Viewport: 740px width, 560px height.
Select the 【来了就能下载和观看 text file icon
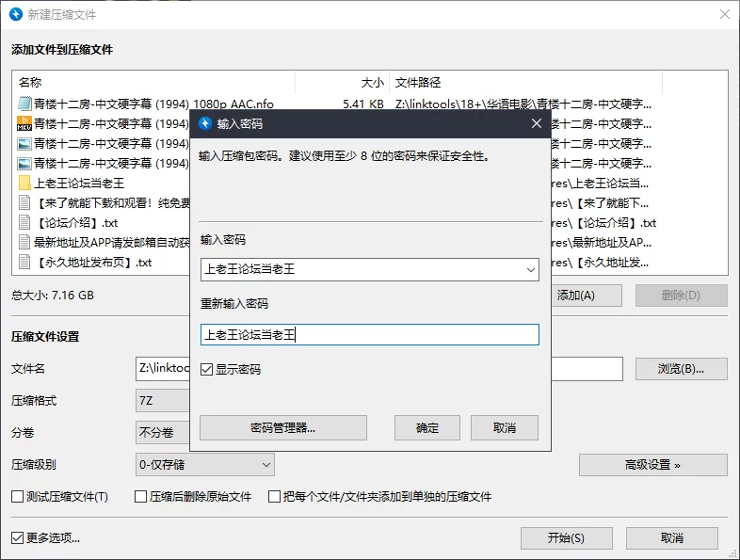point(24,203)
